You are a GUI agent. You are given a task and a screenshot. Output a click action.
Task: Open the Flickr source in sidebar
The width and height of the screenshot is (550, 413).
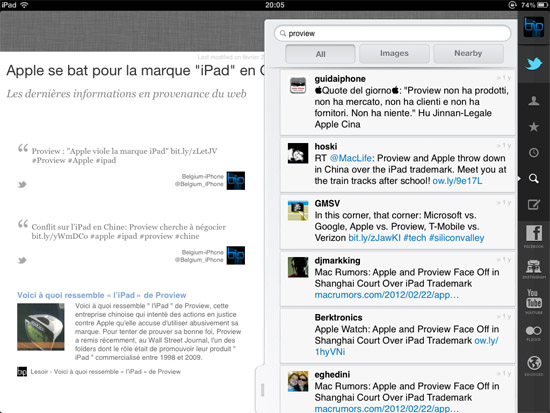point(534,333)
